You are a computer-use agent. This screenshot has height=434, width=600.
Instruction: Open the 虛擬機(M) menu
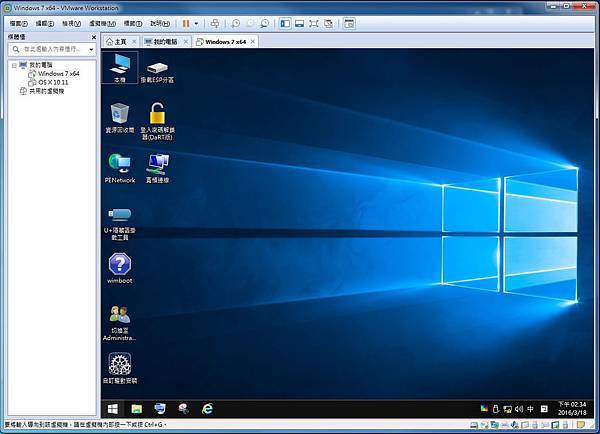[x=103, y=24]
